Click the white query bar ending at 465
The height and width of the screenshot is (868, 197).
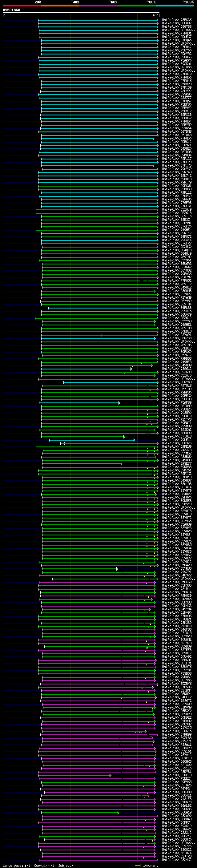tap(81, 13)
